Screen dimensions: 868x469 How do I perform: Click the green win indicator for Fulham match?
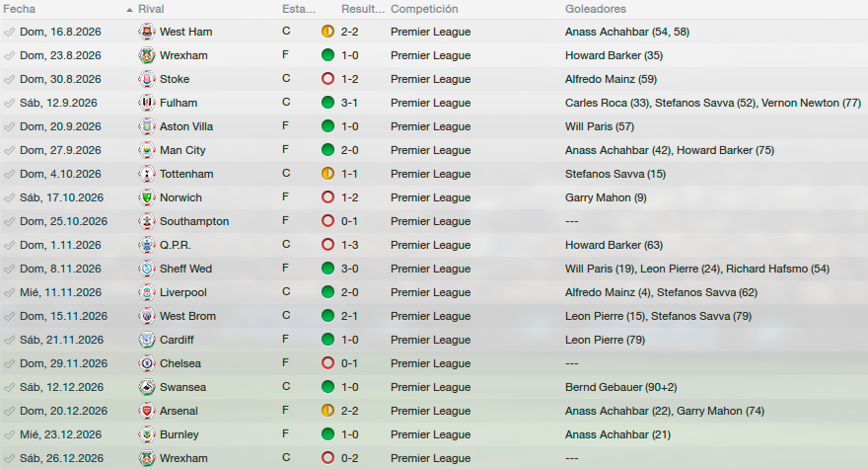click(x=327, y=103)
